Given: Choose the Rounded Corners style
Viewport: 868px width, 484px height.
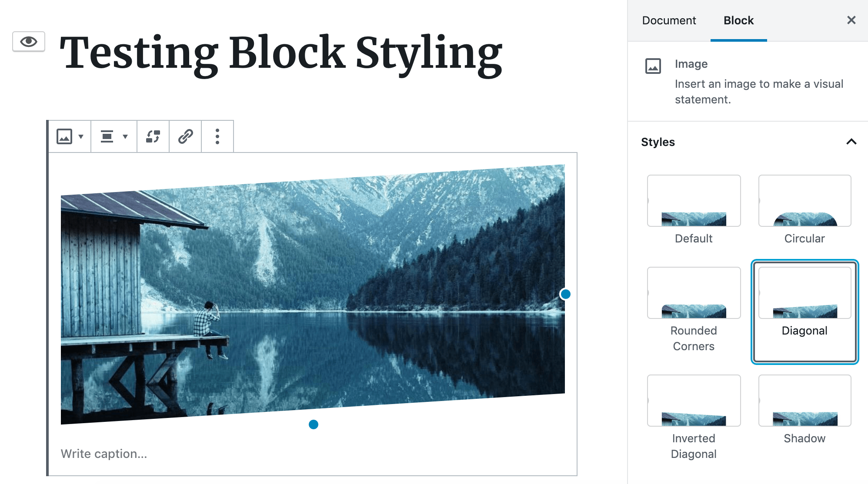Looking at the screenshot, I should [x=694, y=293].
